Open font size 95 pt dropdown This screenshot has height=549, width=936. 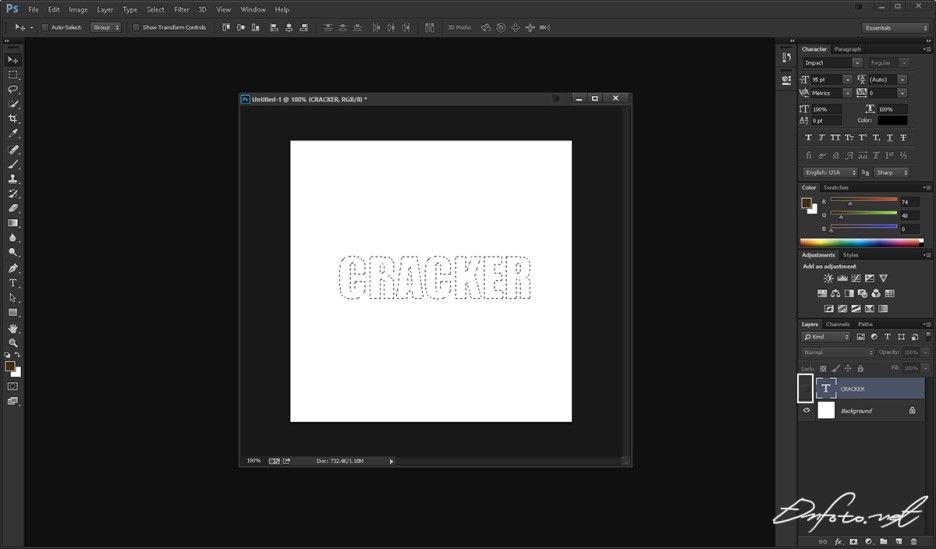pyautogui.click(x=847, y=79)
